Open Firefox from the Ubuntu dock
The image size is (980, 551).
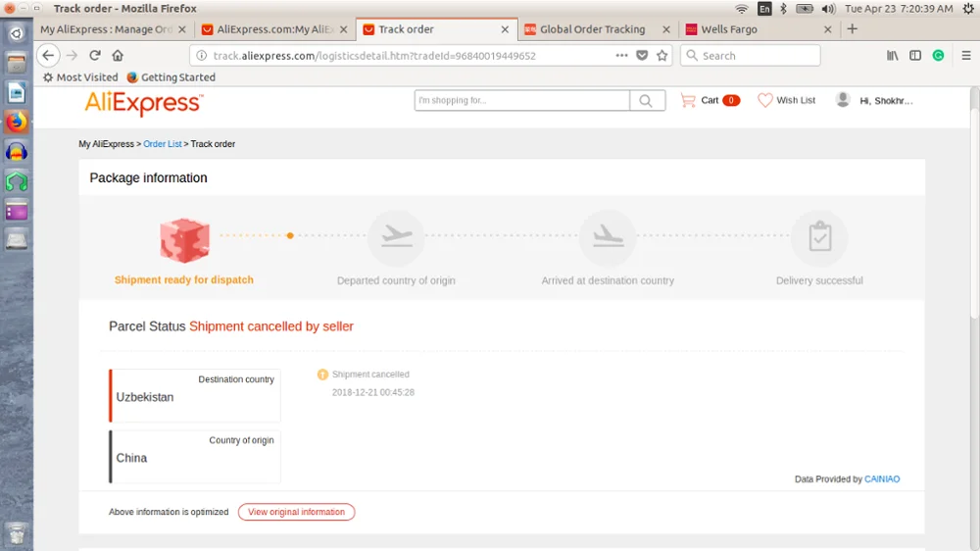tap(17, 122)
